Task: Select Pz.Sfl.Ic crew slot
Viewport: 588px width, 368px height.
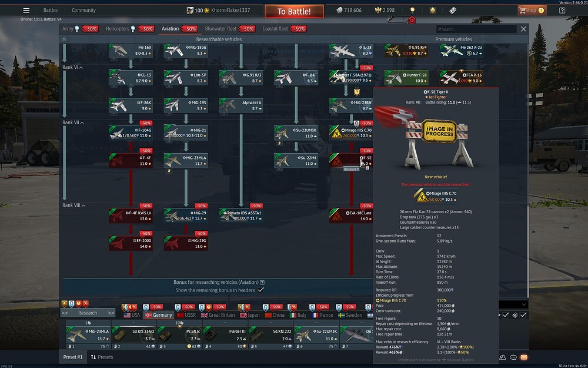Action: click(179, 334)
